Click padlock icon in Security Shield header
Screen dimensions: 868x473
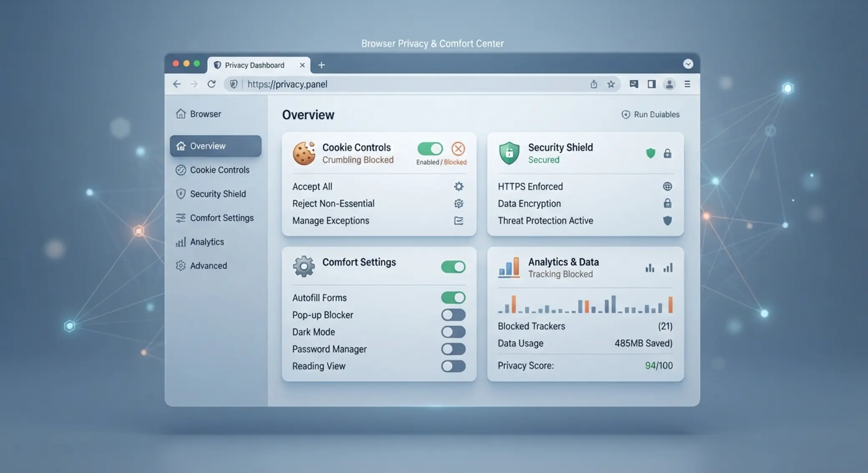(x=668, y=153)
